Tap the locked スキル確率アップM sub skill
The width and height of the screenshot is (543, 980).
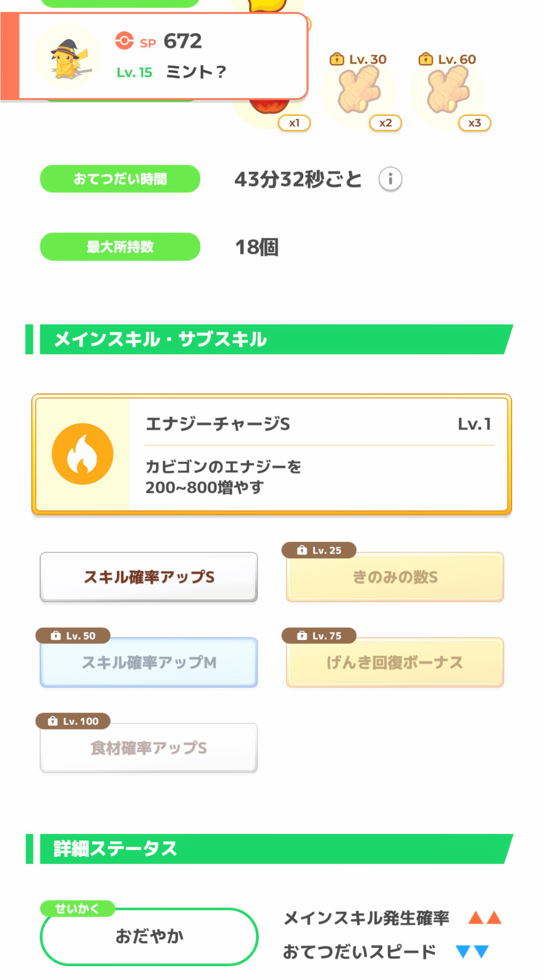(149, 662)
